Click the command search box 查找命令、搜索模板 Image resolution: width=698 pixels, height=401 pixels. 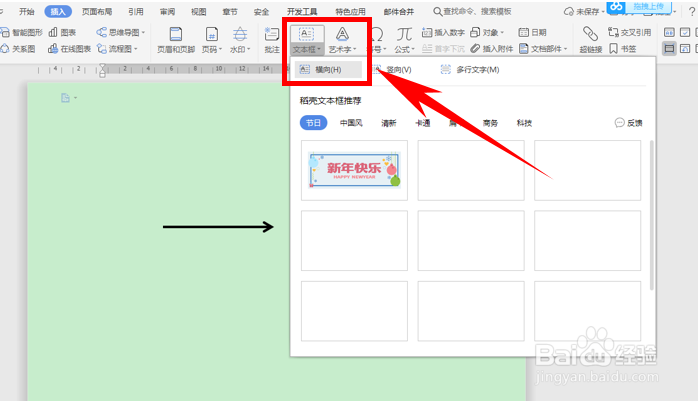point(472,12)
